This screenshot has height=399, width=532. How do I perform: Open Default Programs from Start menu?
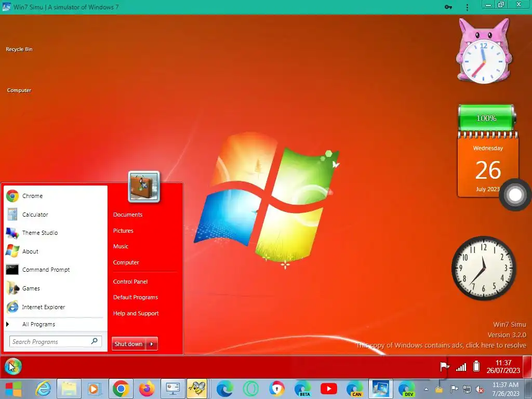click(x=136, y=297)
